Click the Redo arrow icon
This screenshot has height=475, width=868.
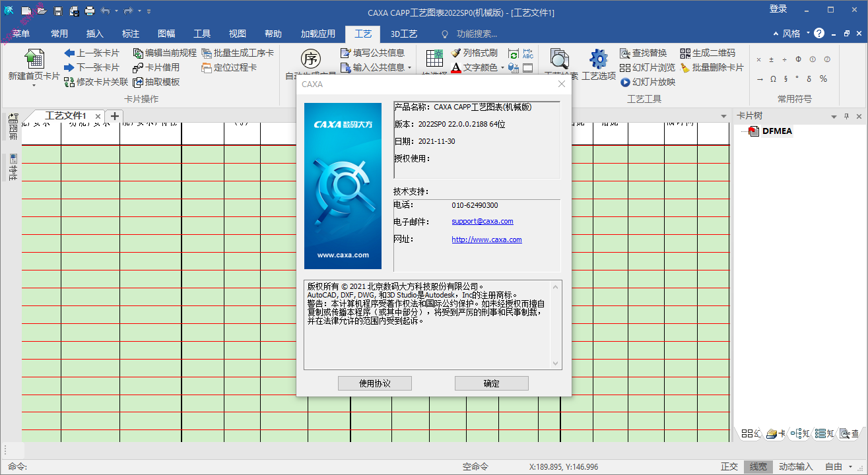[x=129, y=11]
